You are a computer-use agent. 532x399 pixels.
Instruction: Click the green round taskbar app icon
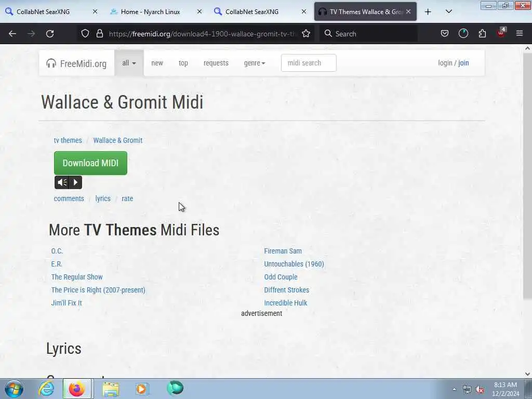175,388
